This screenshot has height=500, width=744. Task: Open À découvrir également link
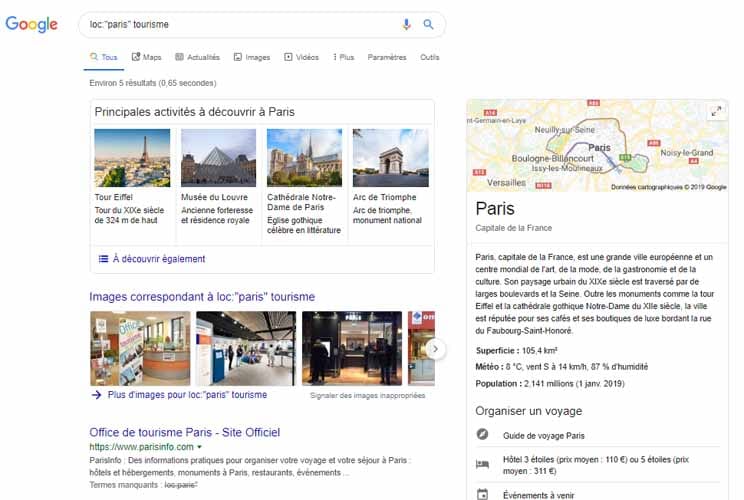(159, 259)
